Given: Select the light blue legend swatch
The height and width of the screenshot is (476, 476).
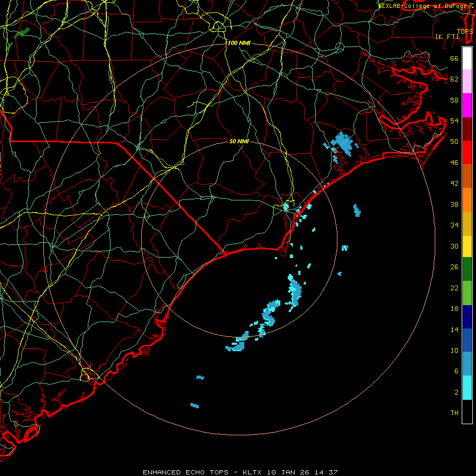Looking at the screenshot, I should (x=467, y=364).
